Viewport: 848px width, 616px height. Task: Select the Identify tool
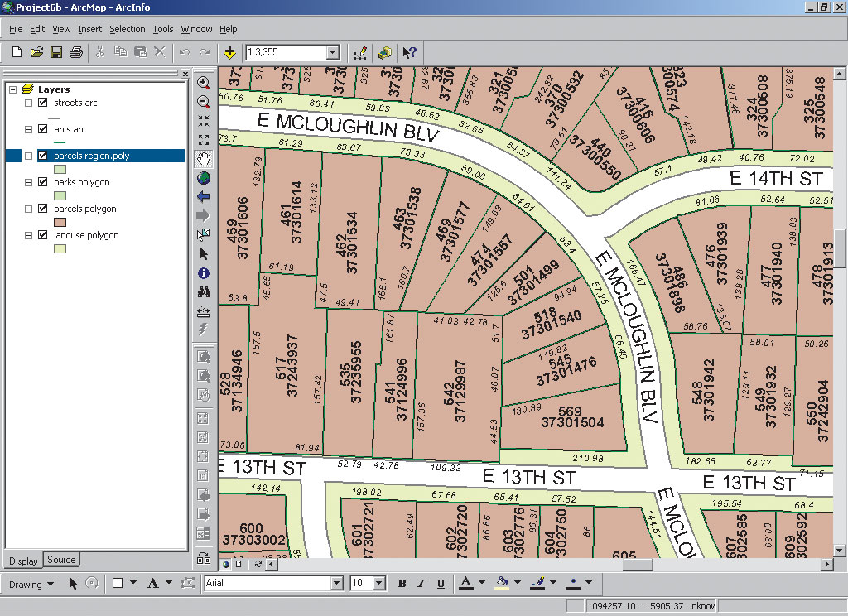[x=204, y=272]
